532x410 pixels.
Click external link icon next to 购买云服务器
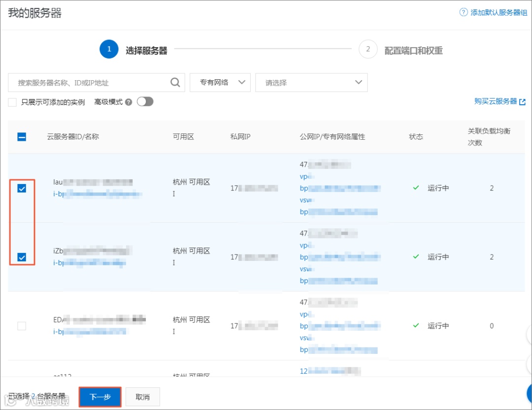[x=523, y=102]
